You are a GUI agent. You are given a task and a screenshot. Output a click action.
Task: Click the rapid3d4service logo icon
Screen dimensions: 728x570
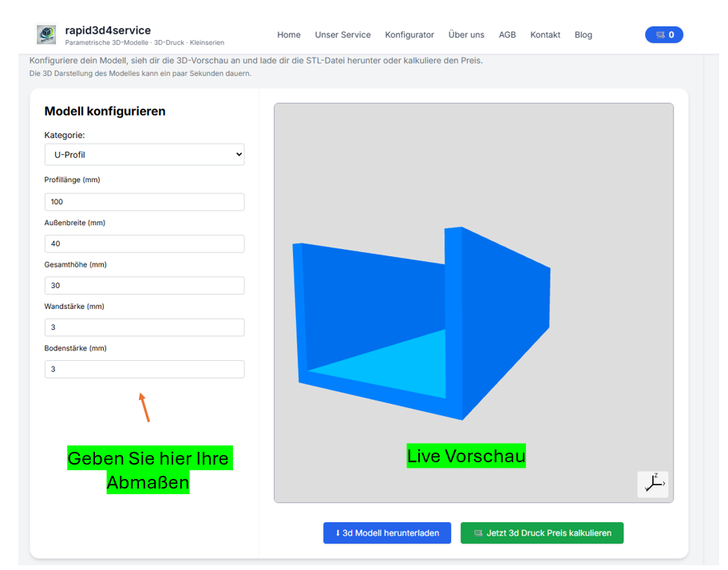46,34
